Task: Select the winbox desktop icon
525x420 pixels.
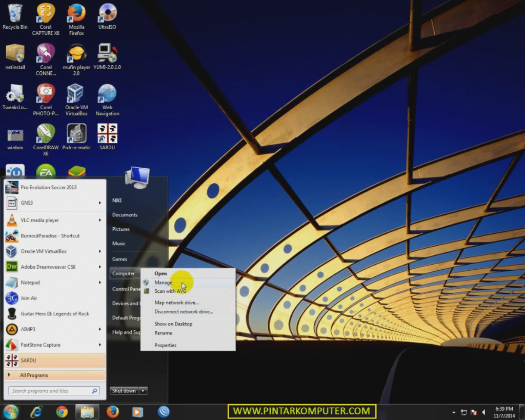Action: click(x=15, y=139)
